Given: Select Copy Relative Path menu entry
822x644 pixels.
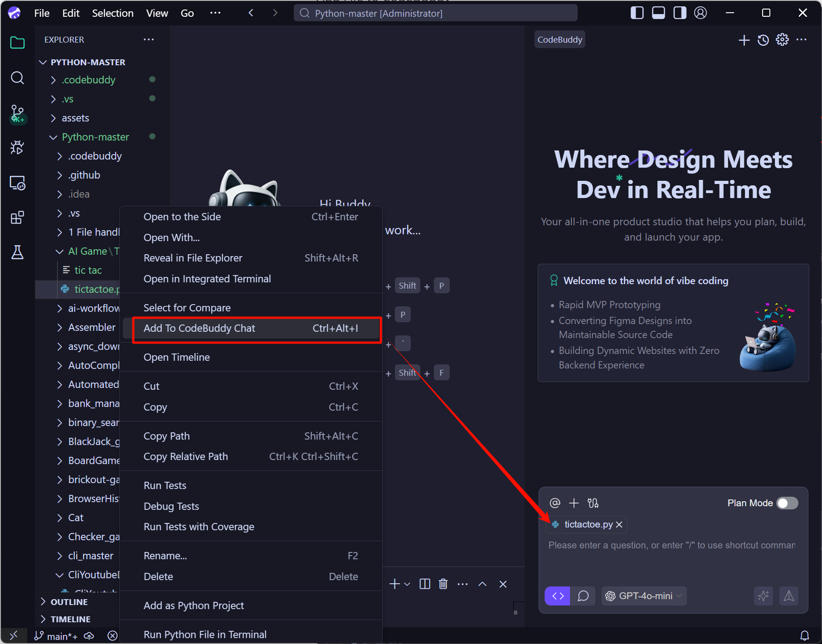Looking at the screenshot, I should 186,457.
